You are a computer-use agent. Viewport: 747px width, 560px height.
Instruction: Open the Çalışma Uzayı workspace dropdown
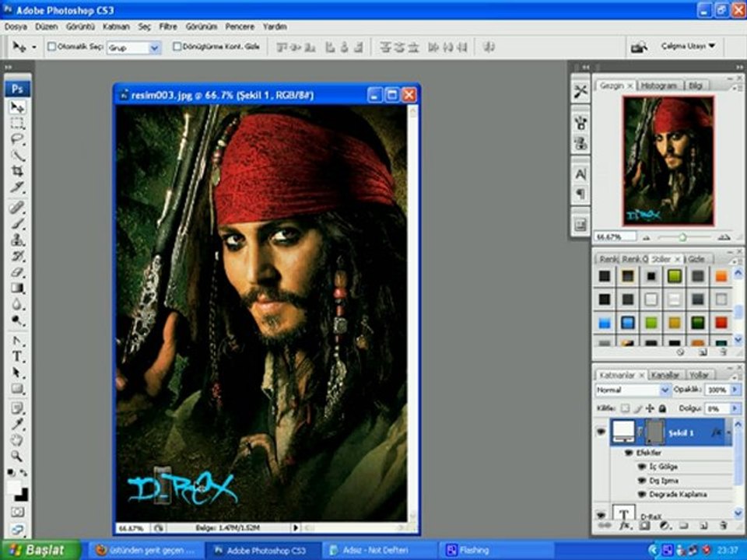(688, 46)
